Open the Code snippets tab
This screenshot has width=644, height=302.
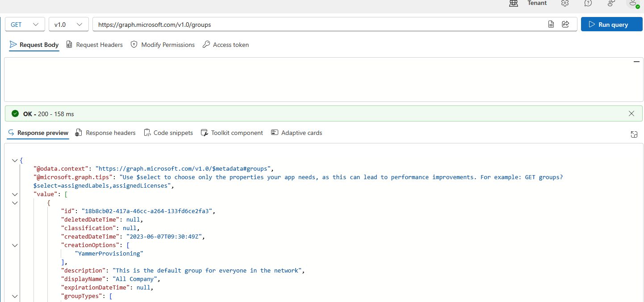[168, 133]
